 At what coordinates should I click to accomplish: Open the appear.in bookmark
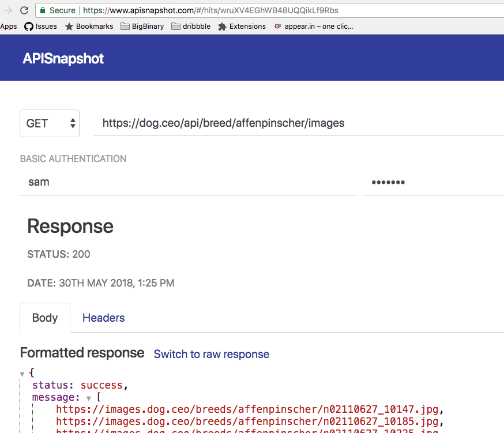coord(314,26)
